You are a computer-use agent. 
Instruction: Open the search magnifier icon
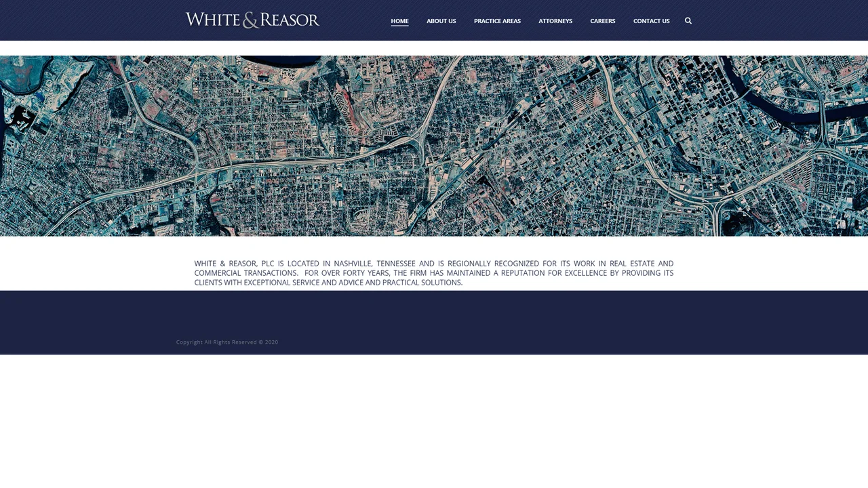pos(688,21)
